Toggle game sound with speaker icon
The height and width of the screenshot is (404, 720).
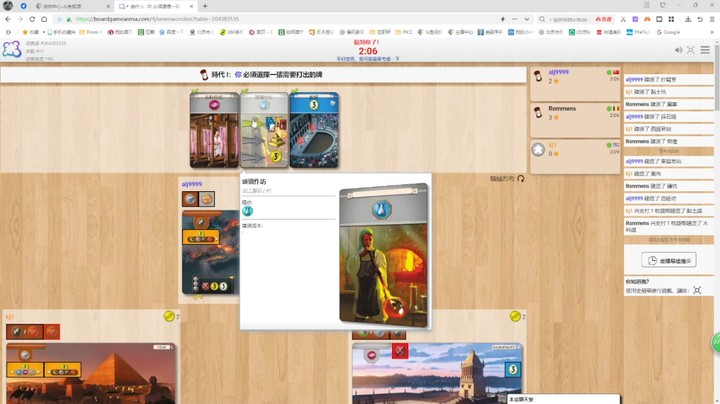point(678,50)
